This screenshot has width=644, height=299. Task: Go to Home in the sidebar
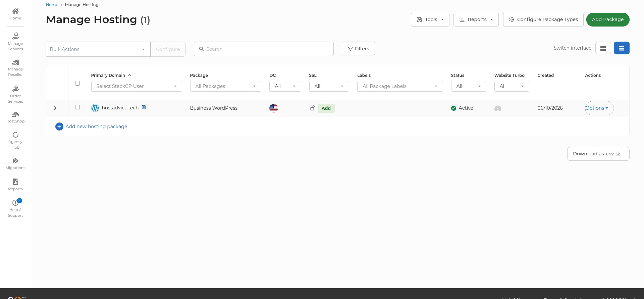click(x=15, y=14)
